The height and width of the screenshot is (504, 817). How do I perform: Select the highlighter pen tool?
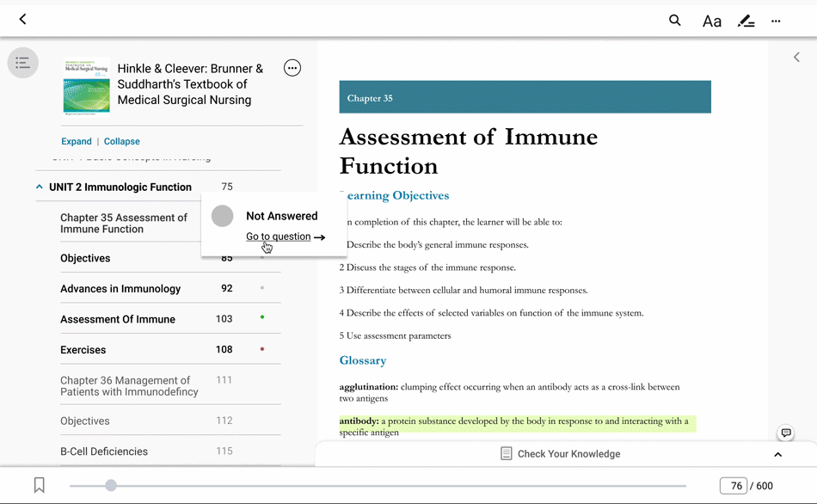746,21
